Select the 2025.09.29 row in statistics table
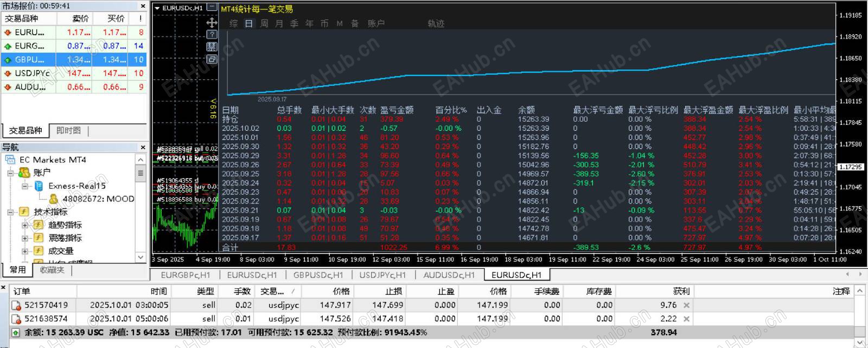The image size is (868, 348). (x=529, y=156)
